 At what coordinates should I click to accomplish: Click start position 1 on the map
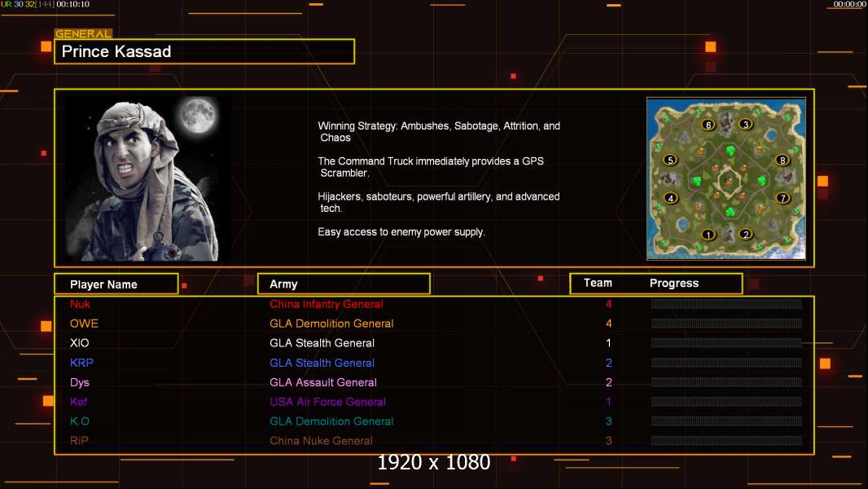(x=708, y=235)
